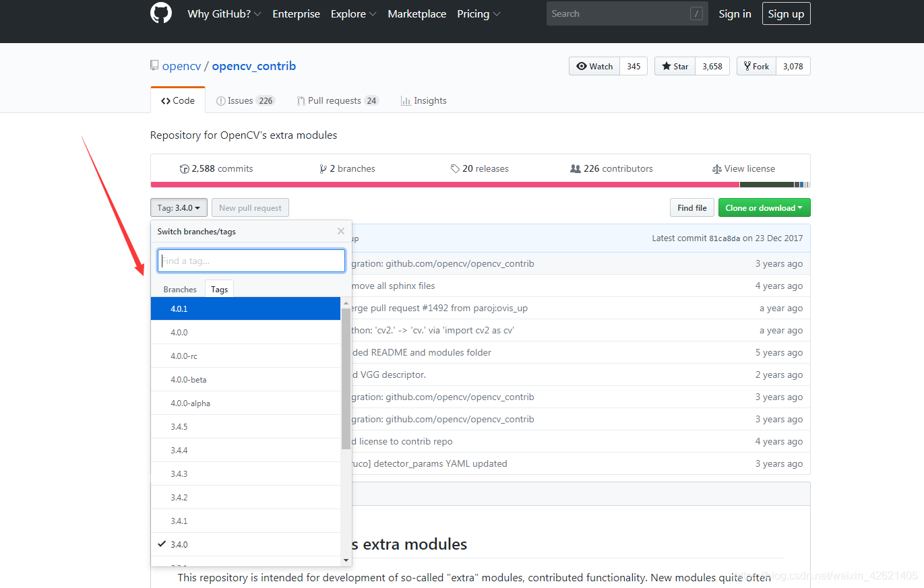Click the 345 watchers count
Viewport: 924px width, 588px height.
pos(634,66)
